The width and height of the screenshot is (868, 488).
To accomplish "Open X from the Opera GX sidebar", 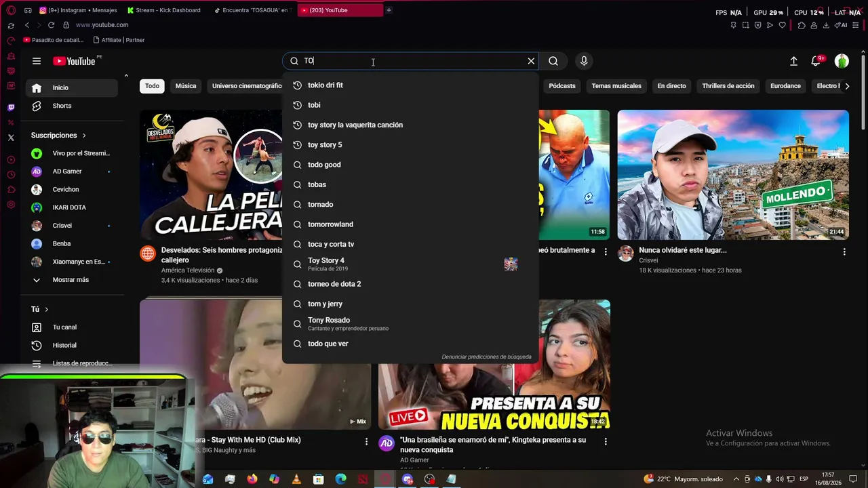I will click(x=11, y=138).
